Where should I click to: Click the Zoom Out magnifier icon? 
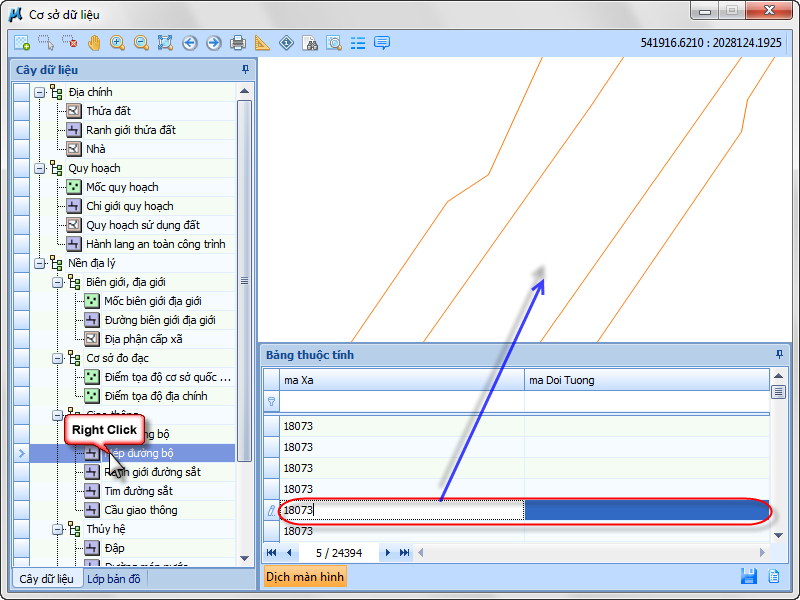point(142,43)
